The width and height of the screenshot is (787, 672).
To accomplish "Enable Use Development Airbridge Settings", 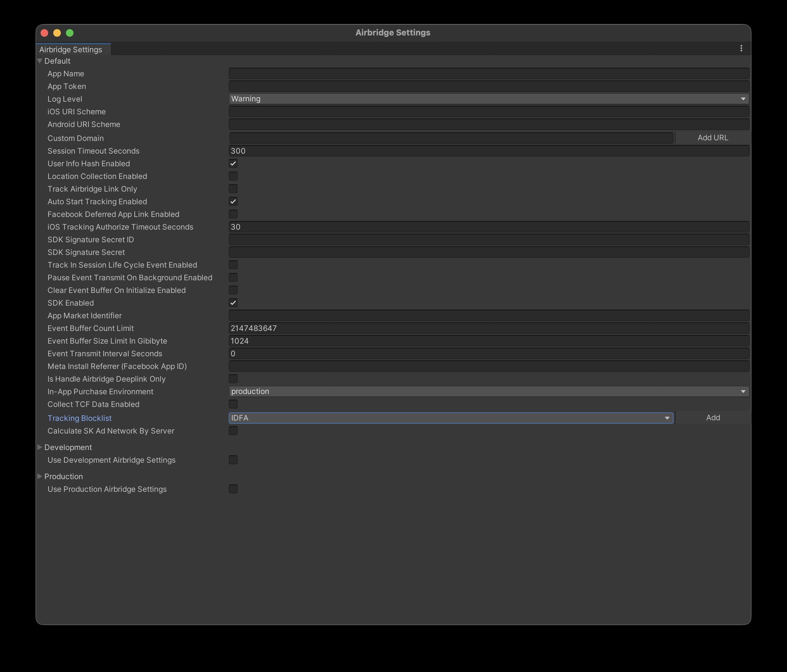I will click(233, 460).
